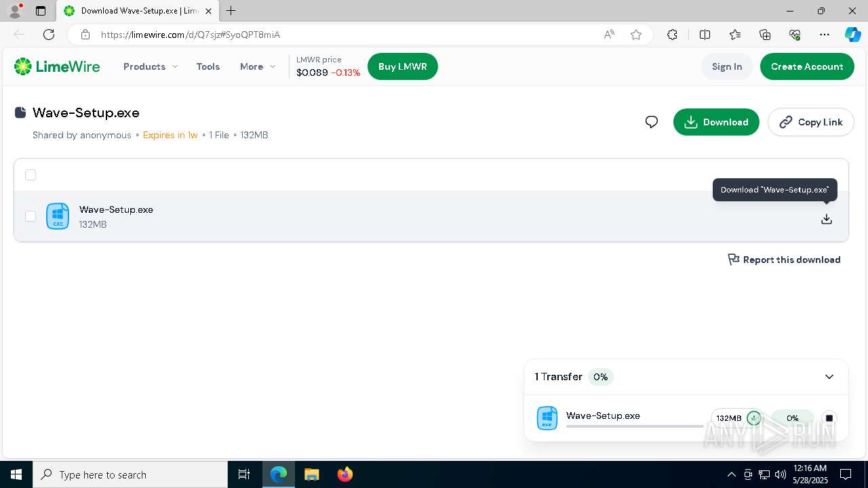This screenshot has width=868, height=488.
Task: Close the Download Wave-Setup.exe tab
Action: [x=209, y=11]
